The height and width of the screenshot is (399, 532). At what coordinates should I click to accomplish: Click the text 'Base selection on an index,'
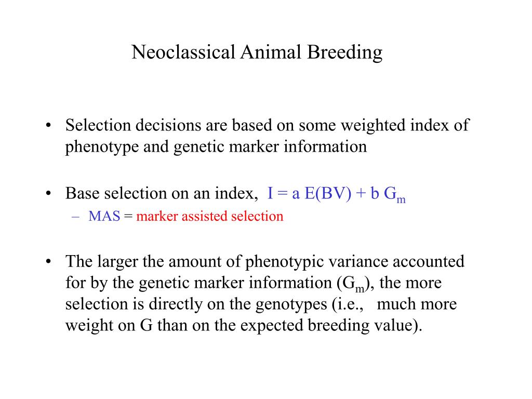tap(162, 193)
